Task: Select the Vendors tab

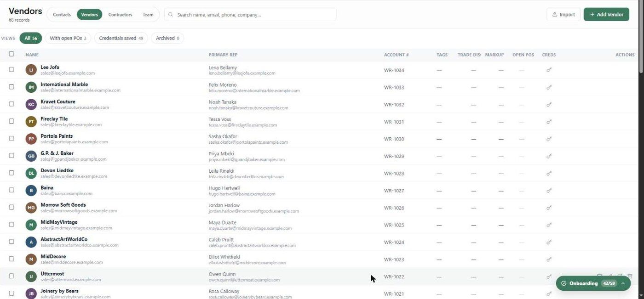Action: tap(90, 15)
